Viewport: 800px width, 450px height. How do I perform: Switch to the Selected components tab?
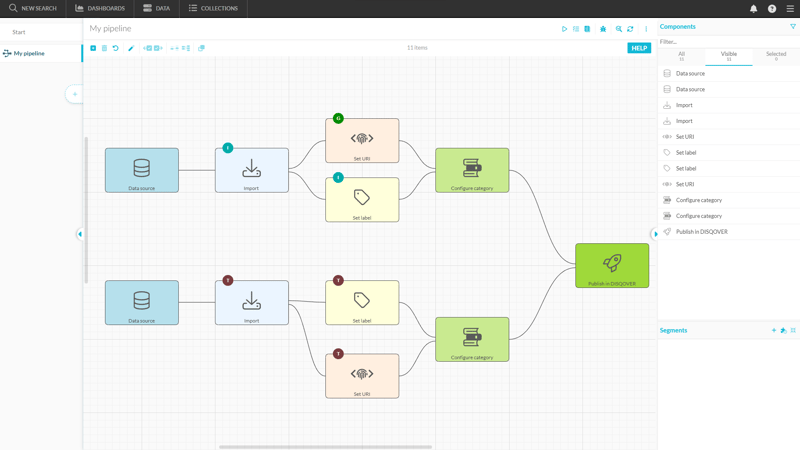pyautogui.click(x=776, y=56)
